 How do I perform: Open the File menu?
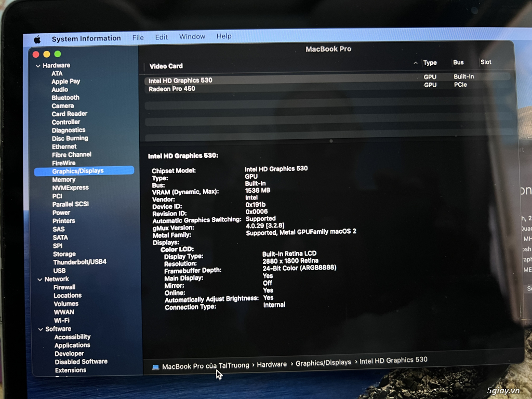(x=138, y=37)
